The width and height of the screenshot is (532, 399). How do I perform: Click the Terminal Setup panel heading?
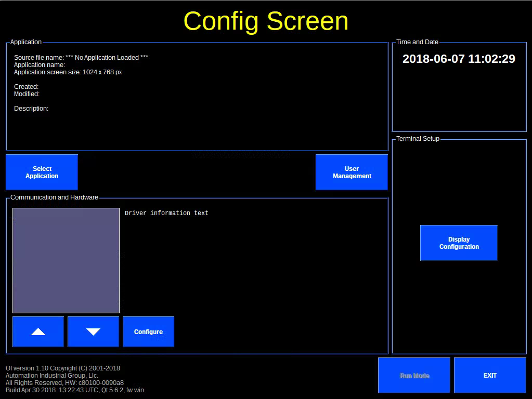(x=418, y=139)
